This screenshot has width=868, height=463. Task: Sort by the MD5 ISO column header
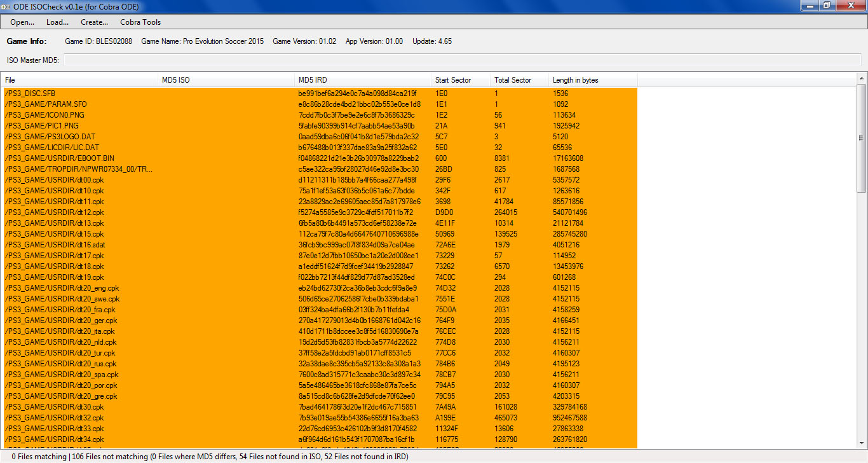click(226, 80)
